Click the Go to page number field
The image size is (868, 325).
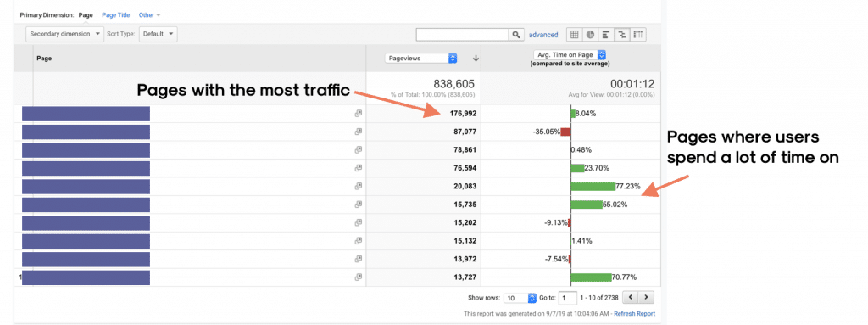[568, 299]
